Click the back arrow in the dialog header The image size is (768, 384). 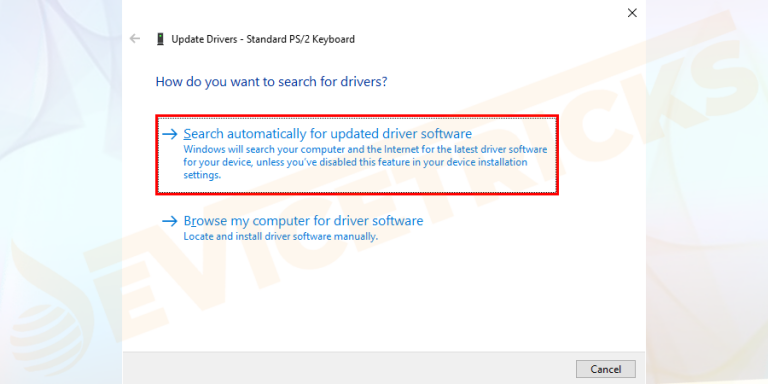click(134, 39)
